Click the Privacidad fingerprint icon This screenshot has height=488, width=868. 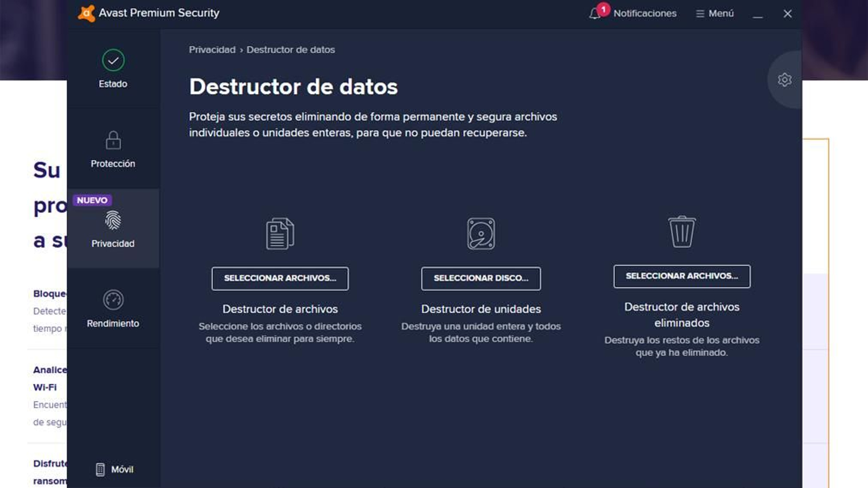pyautogui.click(x=112, y=221)
